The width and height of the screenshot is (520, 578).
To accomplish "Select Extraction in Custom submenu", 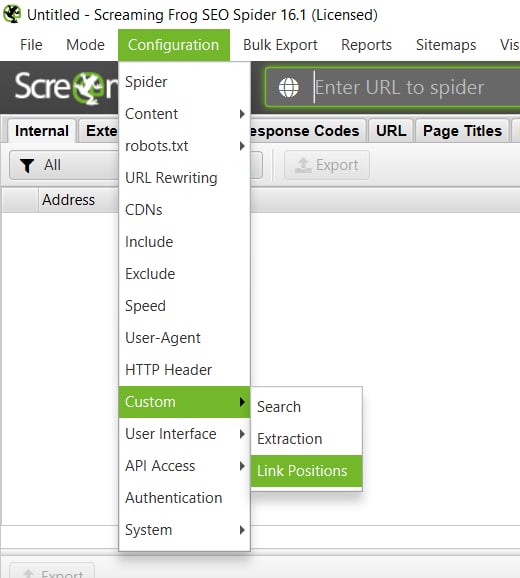I will click(x=307, y=439).
